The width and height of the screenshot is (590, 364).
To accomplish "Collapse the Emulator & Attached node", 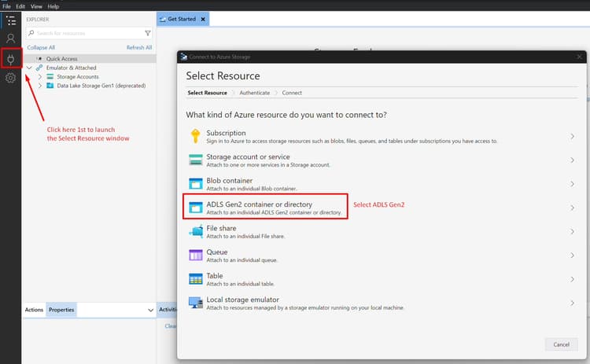I will coord(29,68).
